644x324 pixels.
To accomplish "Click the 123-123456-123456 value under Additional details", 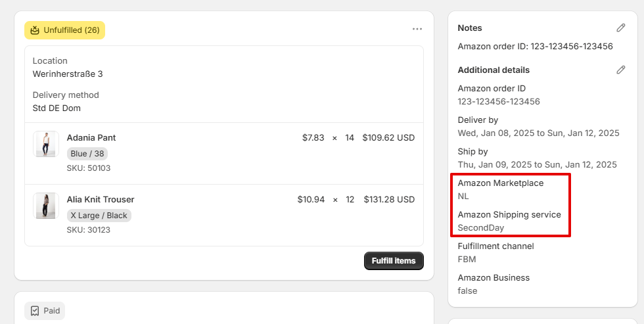I will (x=499, y=101).
